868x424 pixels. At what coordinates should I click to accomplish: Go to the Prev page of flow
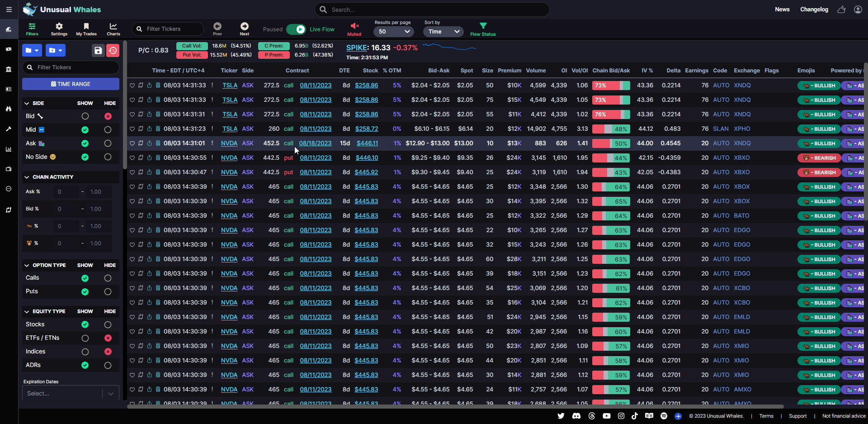217,29
